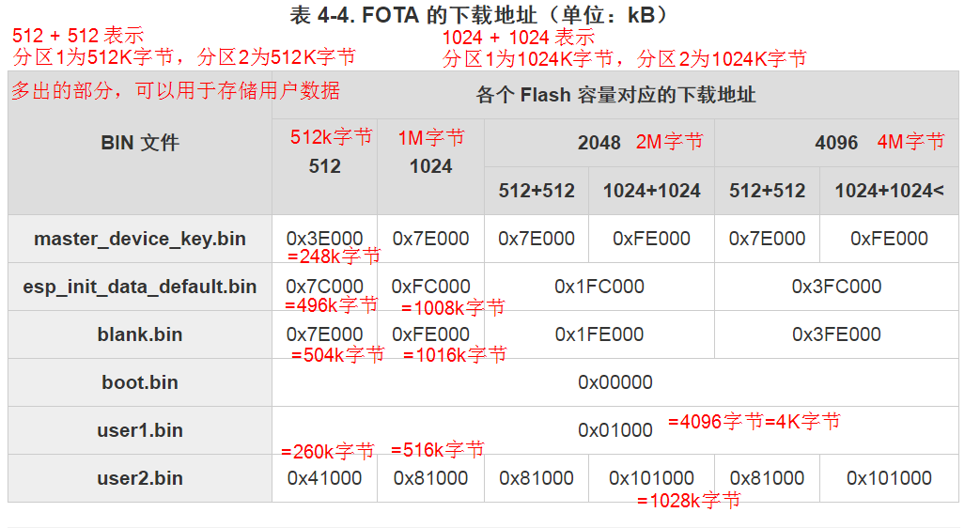The image size is (980, 528).
Task: Click the master_device_key.bin row header
Action: click(x=140, y=239)
